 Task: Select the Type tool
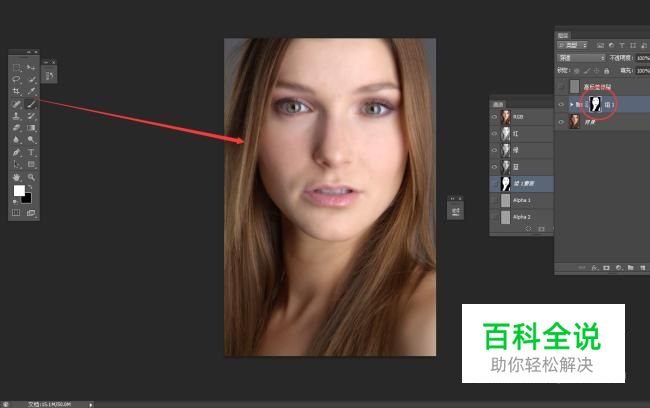point(31,152)
